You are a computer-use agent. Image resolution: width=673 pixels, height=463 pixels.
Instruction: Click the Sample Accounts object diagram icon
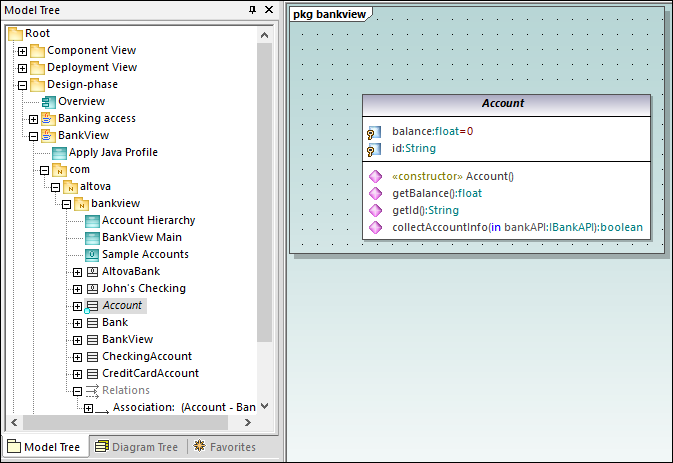[92, 255]
